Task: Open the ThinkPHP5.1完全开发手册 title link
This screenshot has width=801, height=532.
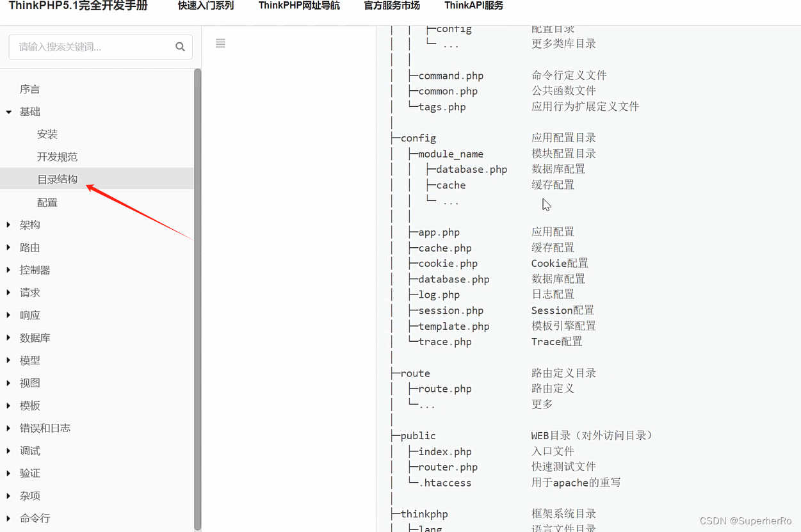Action: pyautogui.click(x=78, y=6)
